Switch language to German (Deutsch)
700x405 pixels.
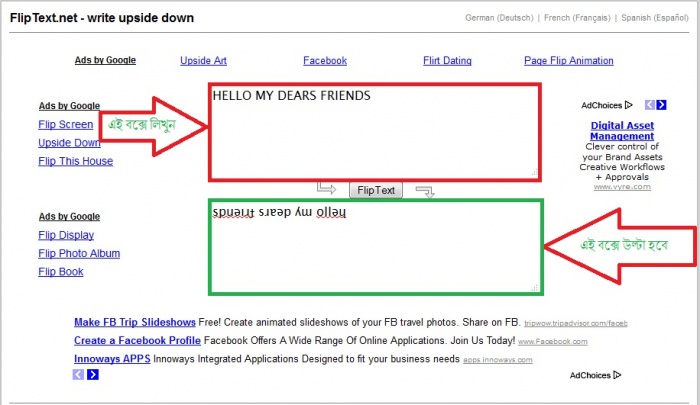tap(499, 18)
